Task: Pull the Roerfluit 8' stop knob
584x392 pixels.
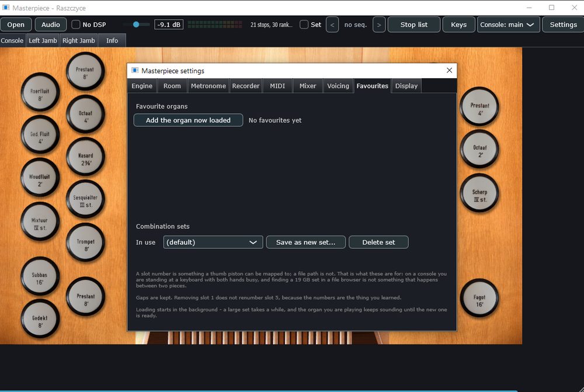Action: point(40,92)
